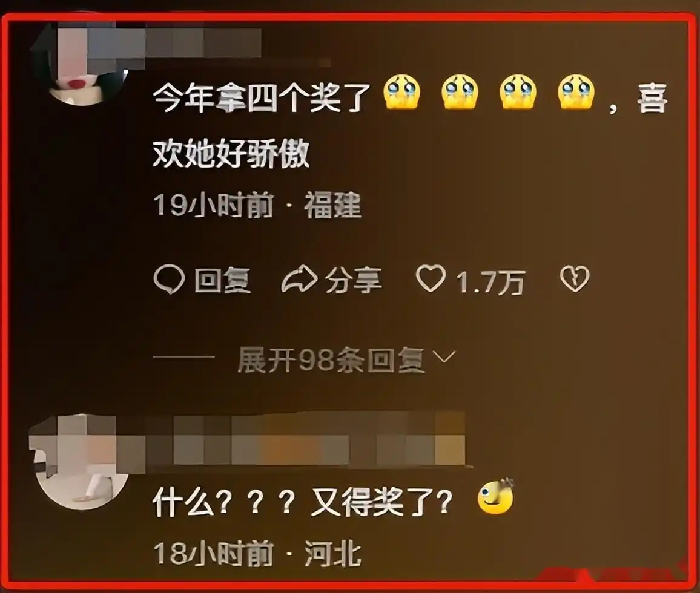
Task: Open 展开98条回复 reply thread
Action: pyautogui.click(x=331, y=359)
